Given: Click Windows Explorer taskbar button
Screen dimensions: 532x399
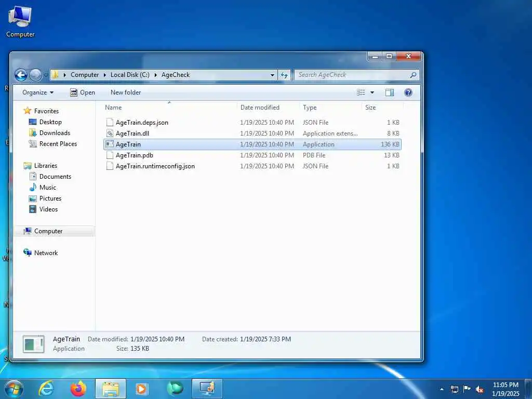Looking at the screenshot, I should click(111, 389).
